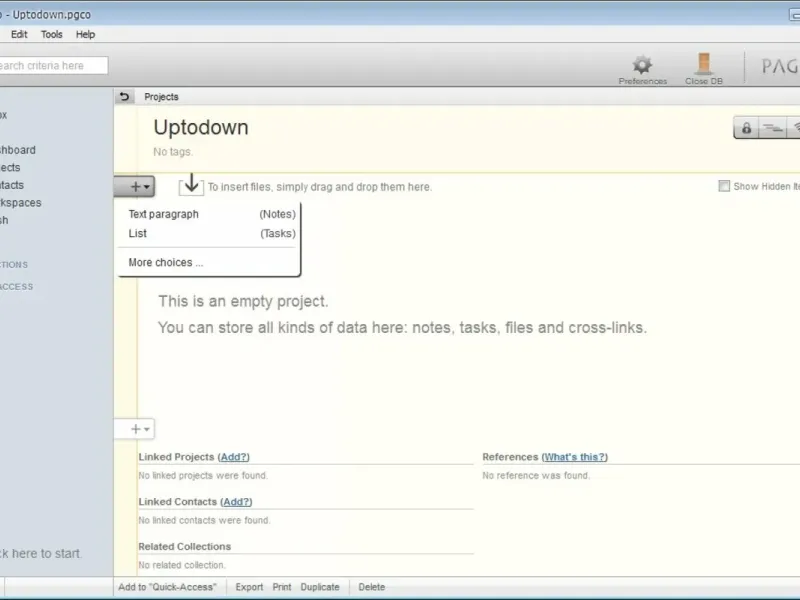Click Duplicate in bottom bar
This screenshot has height=600, width=800.
[x=320, y=587]
